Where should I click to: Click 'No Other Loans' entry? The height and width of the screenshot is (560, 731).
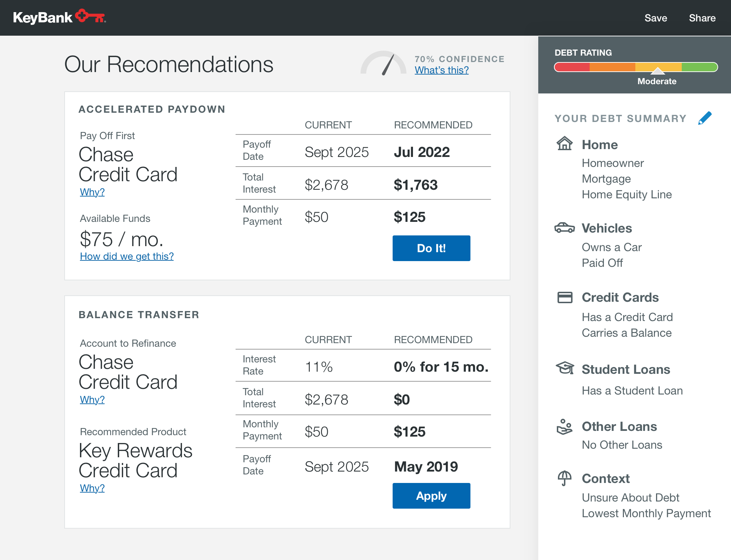pos(622,445)
